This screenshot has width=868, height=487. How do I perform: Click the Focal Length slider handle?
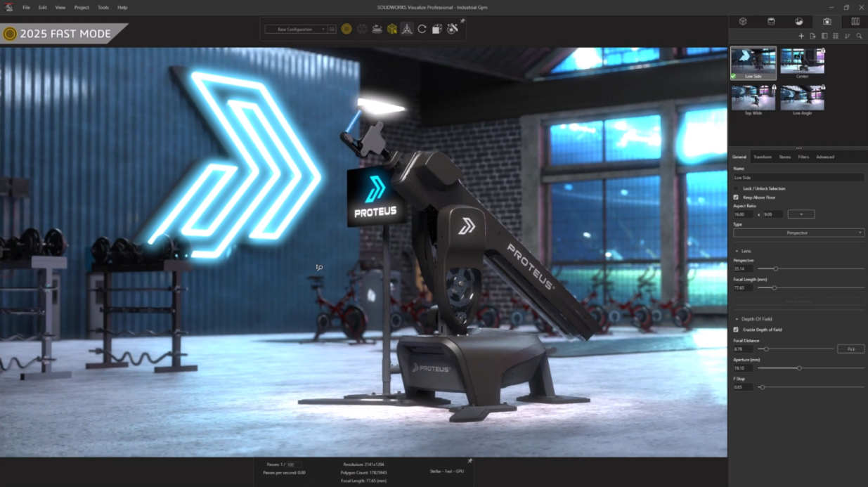click(775, 288)
